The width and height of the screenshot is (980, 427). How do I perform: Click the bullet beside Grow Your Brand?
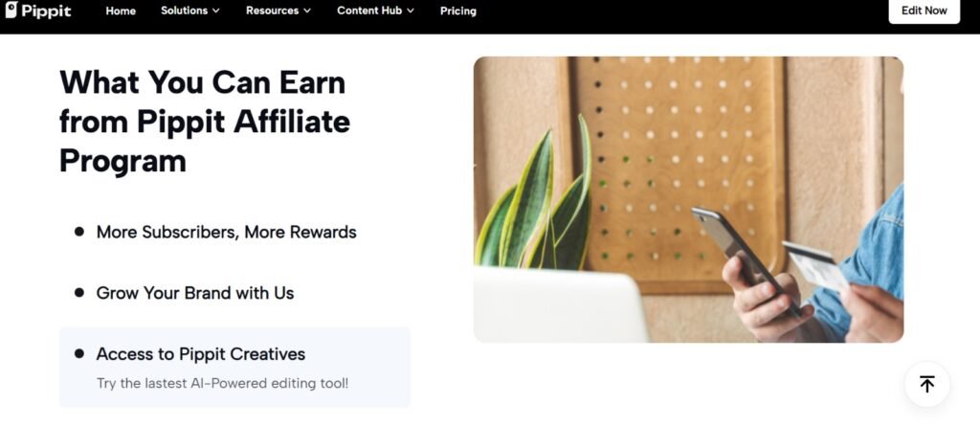coord(79,293)
